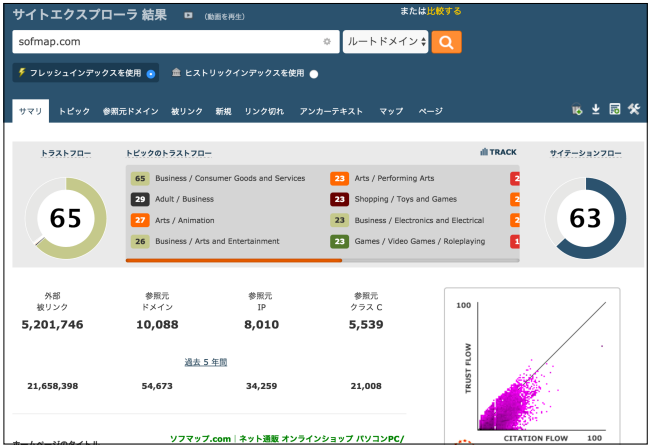The width and height of the screenshot is (651, 448).
Task: Open the tools wrench icon
Action: 634,109
